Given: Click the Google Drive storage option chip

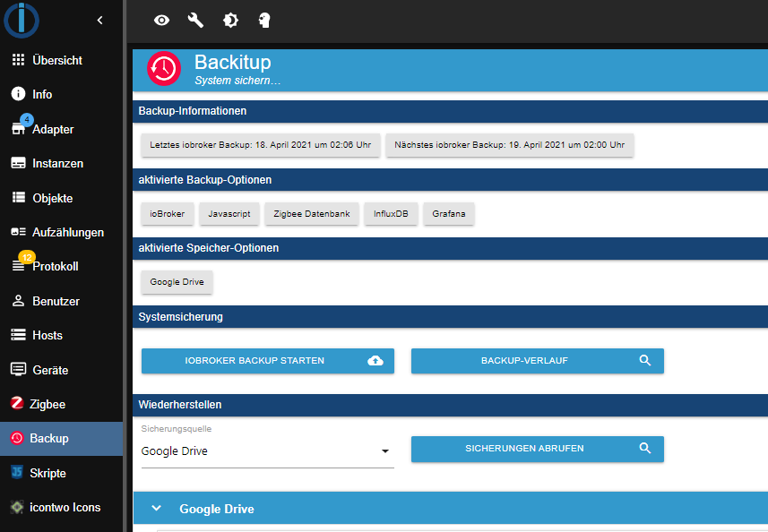Looking at the screenshot, I should pos(177,282).
